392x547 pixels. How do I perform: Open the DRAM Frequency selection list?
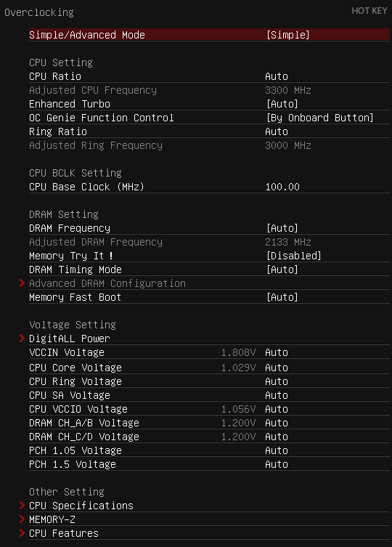click(209, 228)
